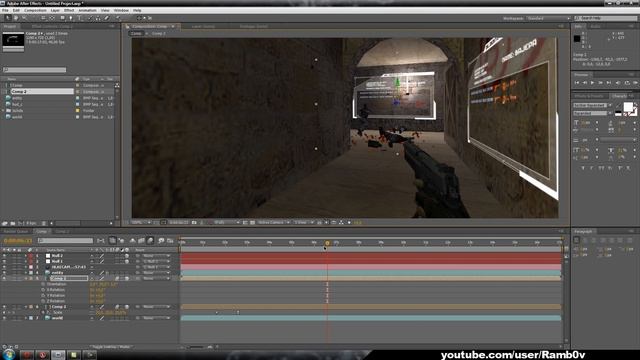
Task: Open Brainstorm from the timeline
Action: tap(161, 241)
